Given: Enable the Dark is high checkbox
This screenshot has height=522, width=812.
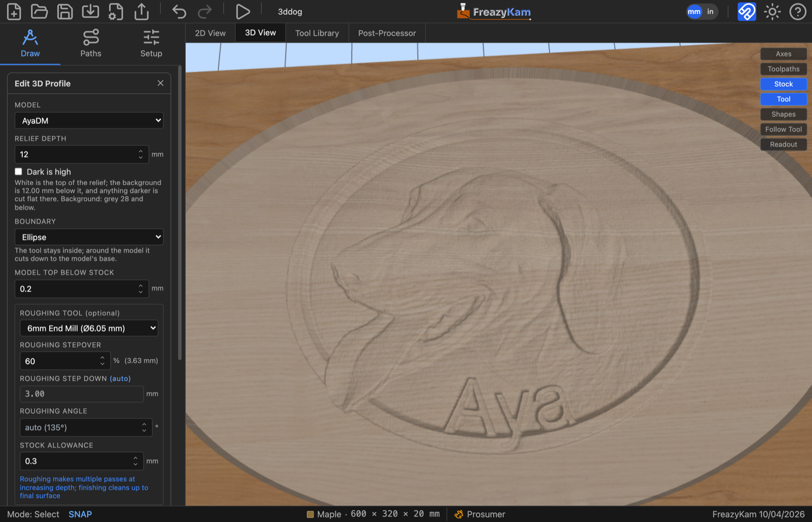Looking at the screenshot, I should pos(19,172).
